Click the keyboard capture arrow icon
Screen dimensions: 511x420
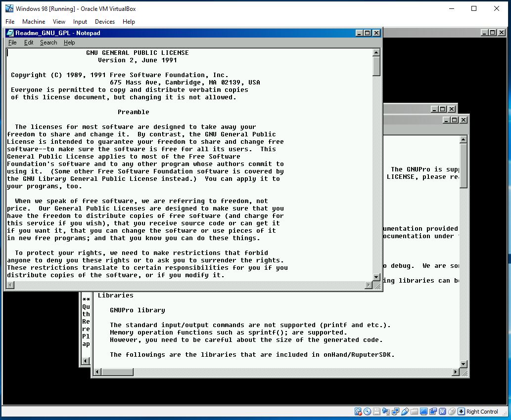461,412
